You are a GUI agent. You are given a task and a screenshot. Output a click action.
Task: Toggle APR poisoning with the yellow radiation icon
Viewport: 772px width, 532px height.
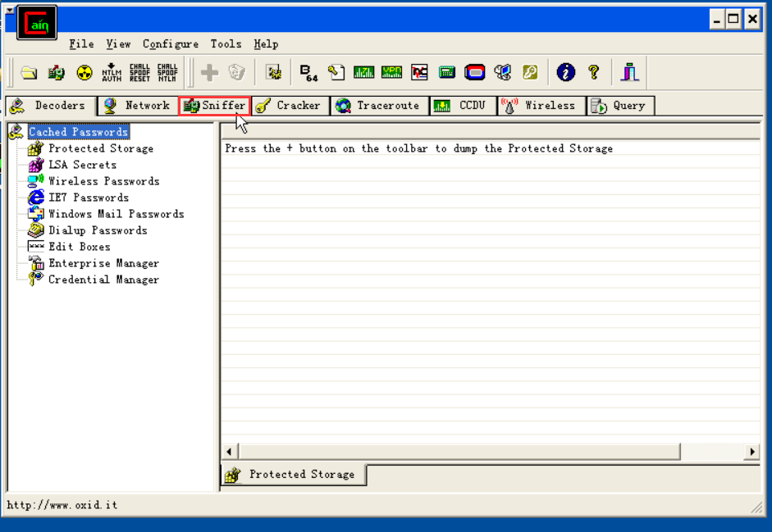[85, 73]
